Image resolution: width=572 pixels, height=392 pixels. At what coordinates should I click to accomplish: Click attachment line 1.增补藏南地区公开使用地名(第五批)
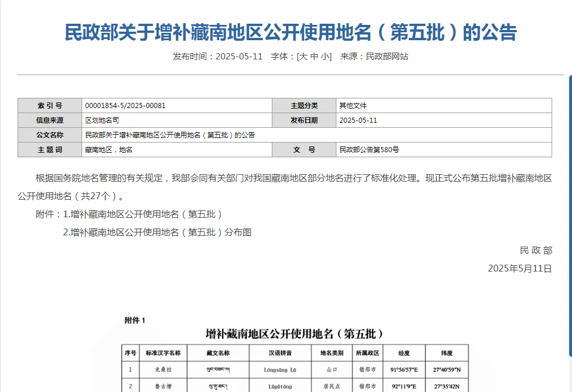(143, 214)
